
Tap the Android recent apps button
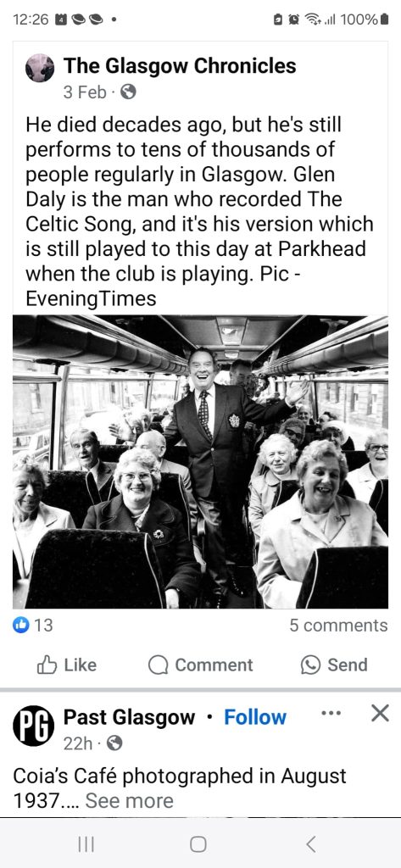click(86, 843)
